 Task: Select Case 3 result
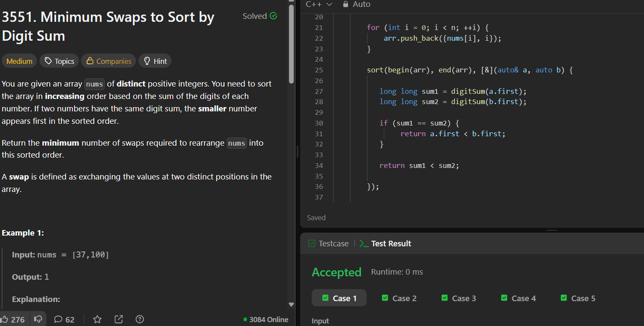pos(458,298)
